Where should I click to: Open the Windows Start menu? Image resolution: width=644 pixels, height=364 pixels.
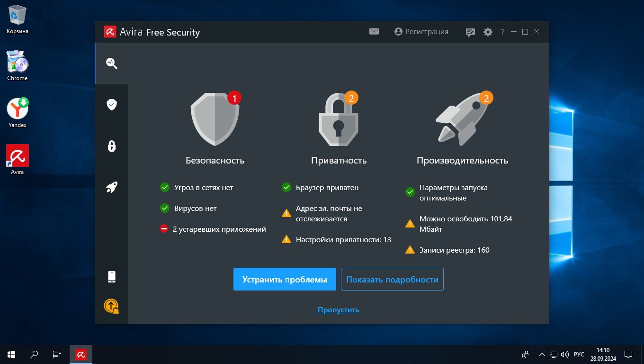11,354
